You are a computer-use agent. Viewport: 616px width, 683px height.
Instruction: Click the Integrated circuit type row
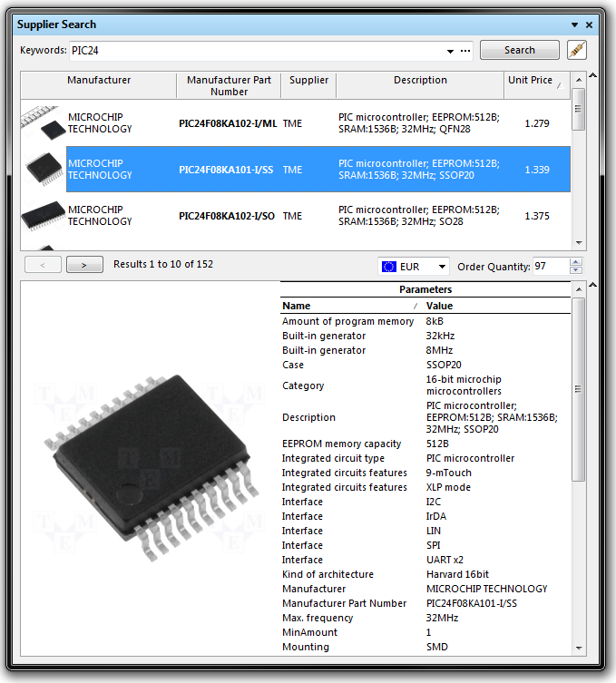coord(425,458)
